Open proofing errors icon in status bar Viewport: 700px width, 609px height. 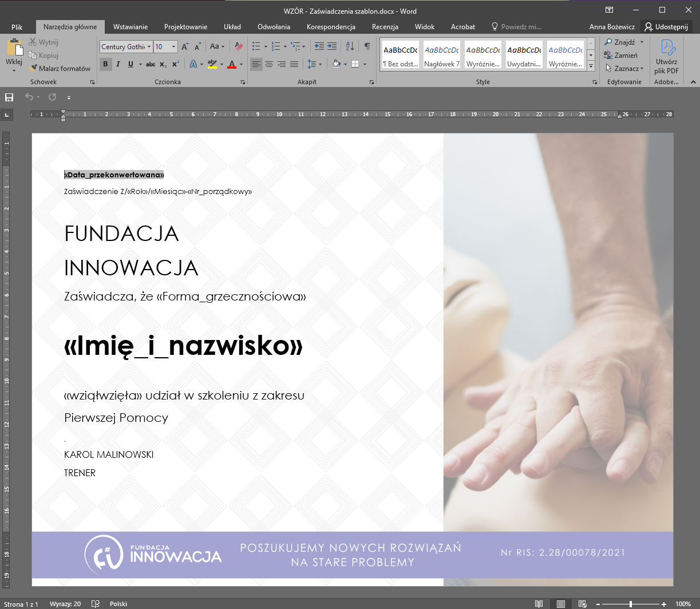[x=96, y=604]
